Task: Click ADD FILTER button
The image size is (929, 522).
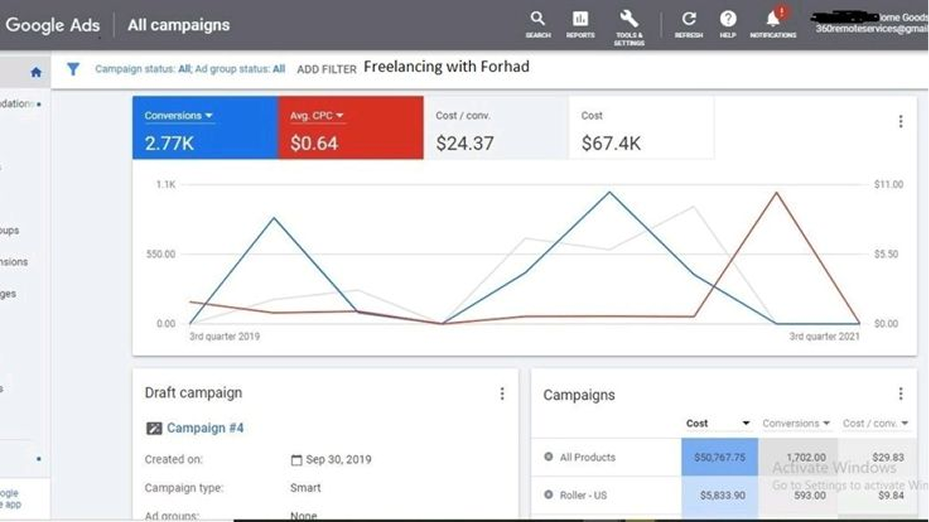Action: click(326, 69)
